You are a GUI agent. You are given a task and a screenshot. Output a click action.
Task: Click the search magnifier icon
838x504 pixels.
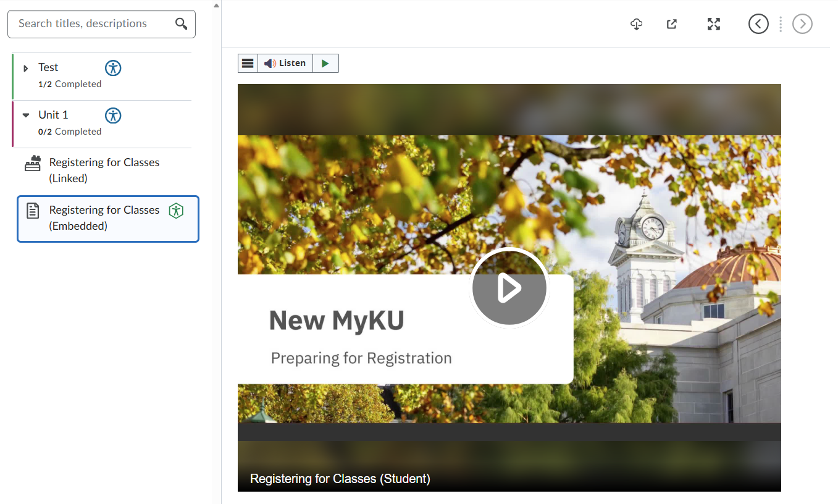[x=181, y=23]
